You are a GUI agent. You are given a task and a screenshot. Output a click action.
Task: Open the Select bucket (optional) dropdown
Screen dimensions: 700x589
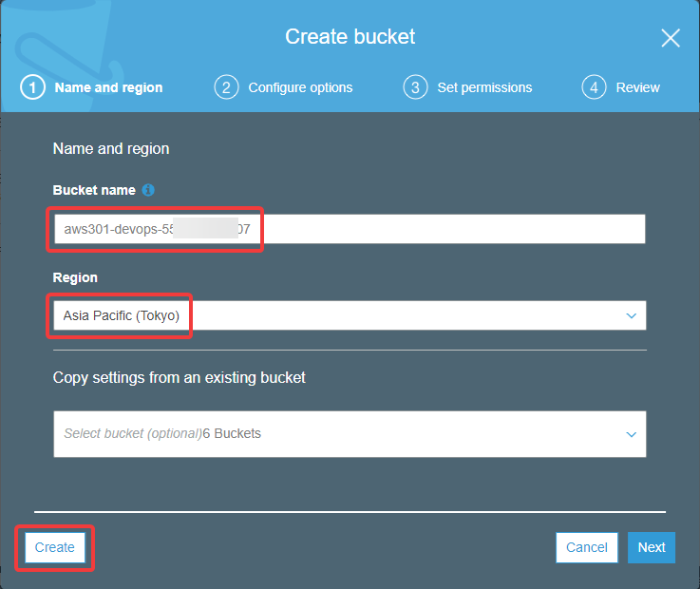click(350, 434)
